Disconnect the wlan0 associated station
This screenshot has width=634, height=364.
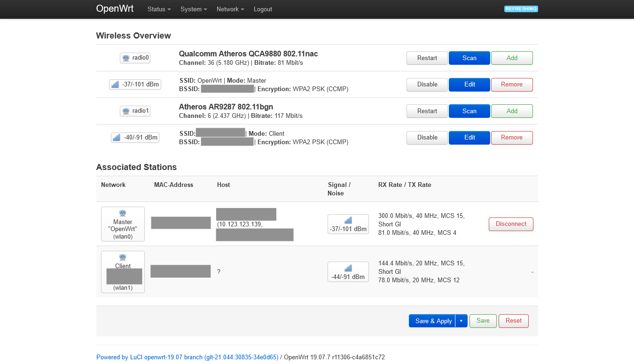click(x=511, y=224)
